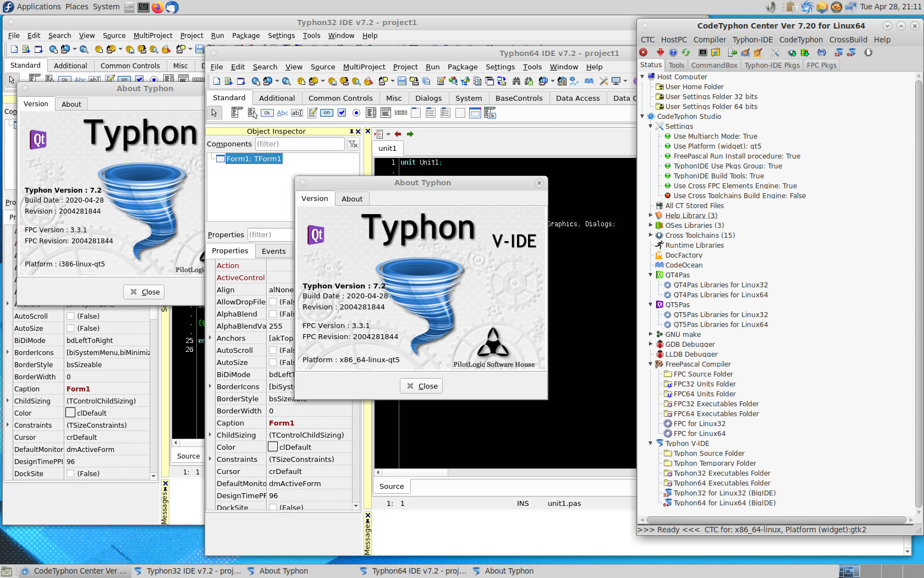Click the back red arrow in Typhon64 editor toolbar
Screen dimensions: 924x578
(398, 134)
